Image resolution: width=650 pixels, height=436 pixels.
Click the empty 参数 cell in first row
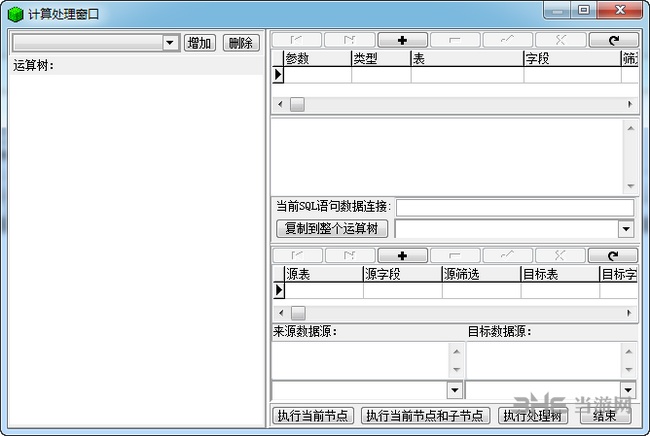tap(318, 75)
